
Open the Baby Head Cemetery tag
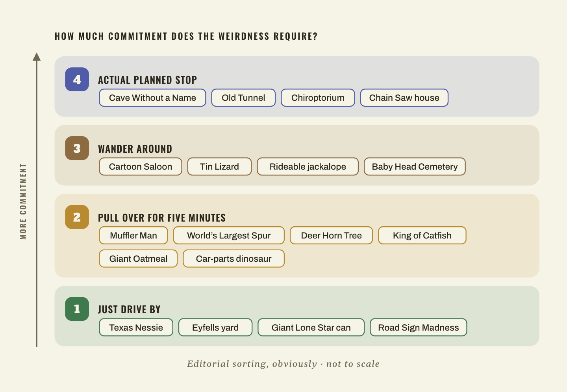[x=415, y=166]
